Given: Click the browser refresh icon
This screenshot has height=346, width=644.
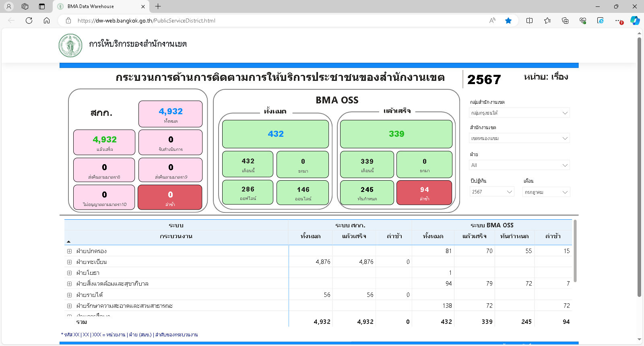Looking at the screenshot, I should [29, 21].
